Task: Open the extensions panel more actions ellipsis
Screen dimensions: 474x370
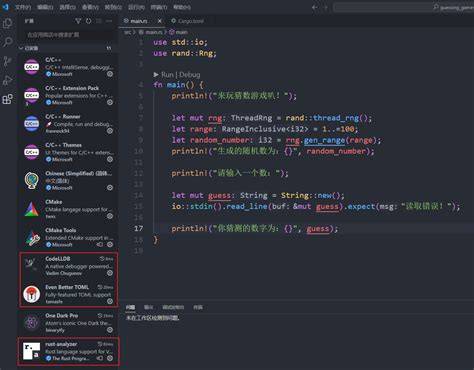Action: (x=109, y=21)
